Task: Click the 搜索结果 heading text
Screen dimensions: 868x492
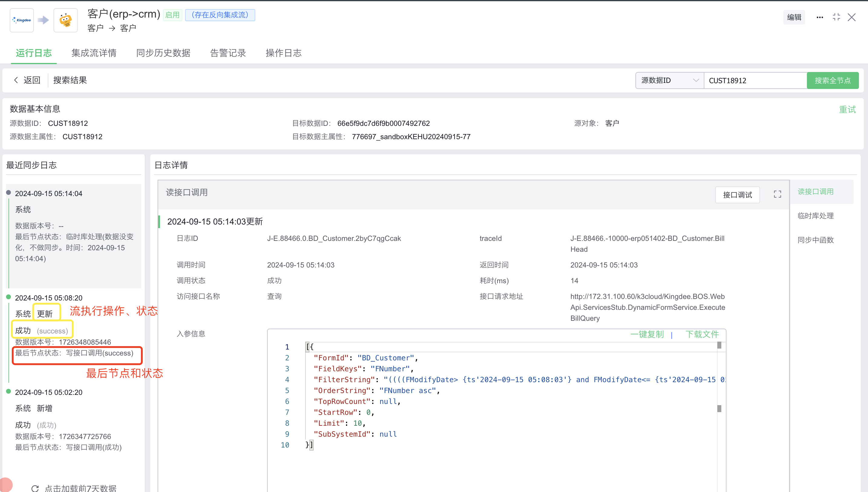Action: pos(70,80)
